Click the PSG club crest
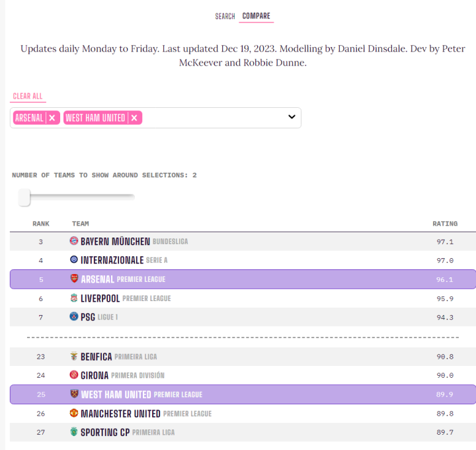Viewport: 476px width, 450px height. (x=74, y=317)
